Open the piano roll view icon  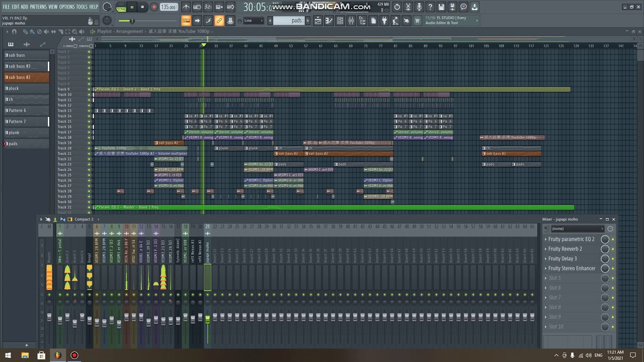[329, 21]
